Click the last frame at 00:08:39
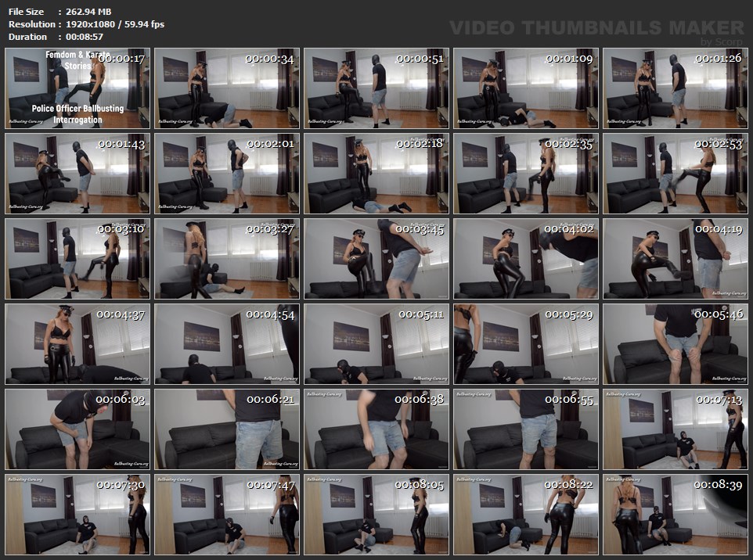 [x=676, y=514]
